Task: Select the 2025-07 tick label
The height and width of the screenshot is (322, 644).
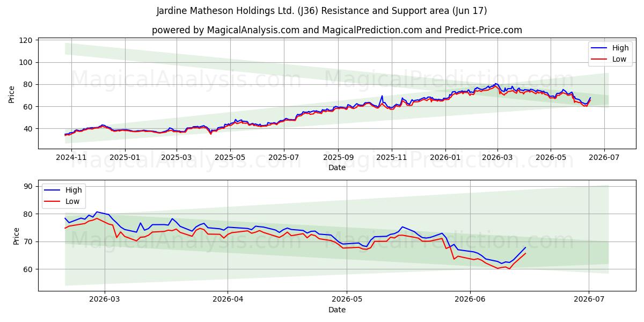Action: point(283,158)
